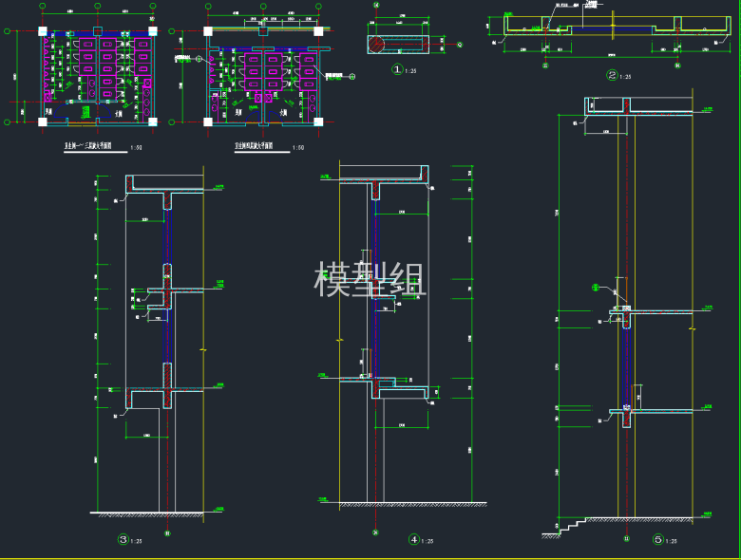Click the second floor plan's title text
Viewport: 741px width, 560px height.
[254, 147]
